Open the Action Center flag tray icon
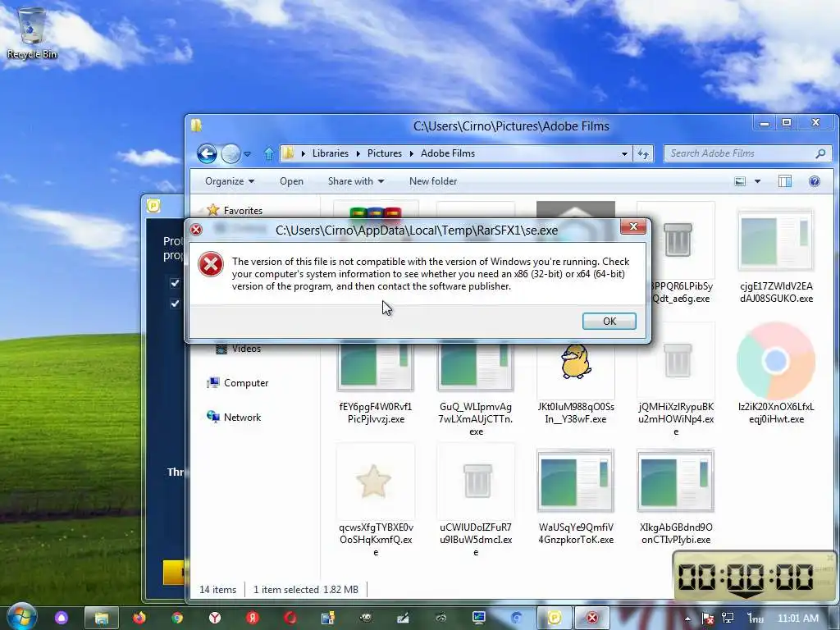840x630 pixels. click(x=707, y=619)
